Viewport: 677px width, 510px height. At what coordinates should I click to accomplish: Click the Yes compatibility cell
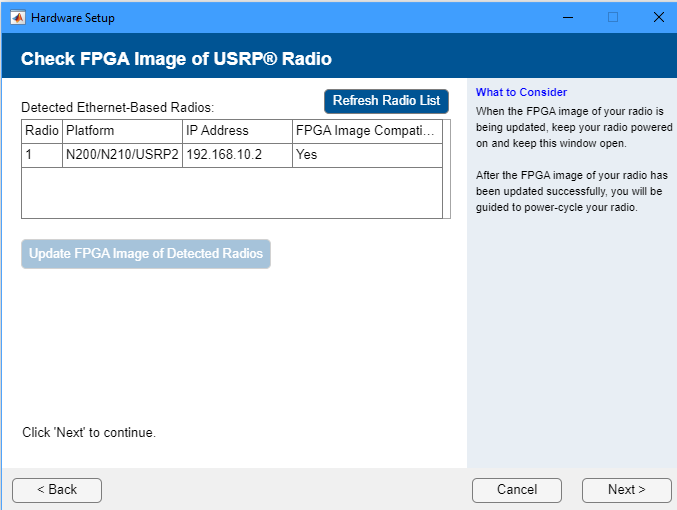tap(366, 156)
